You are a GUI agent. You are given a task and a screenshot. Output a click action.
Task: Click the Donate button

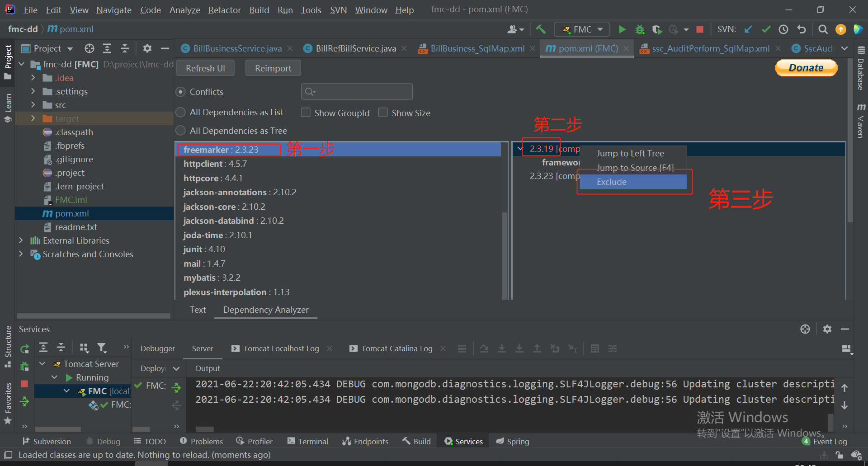point(806,68)
